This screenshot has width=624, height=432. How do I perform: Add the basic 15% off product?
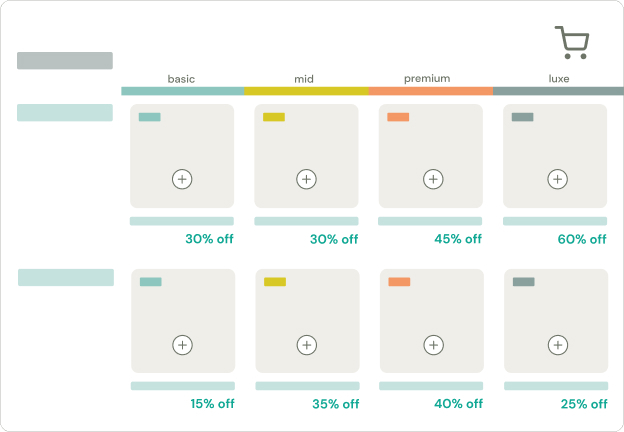point(182,345)
